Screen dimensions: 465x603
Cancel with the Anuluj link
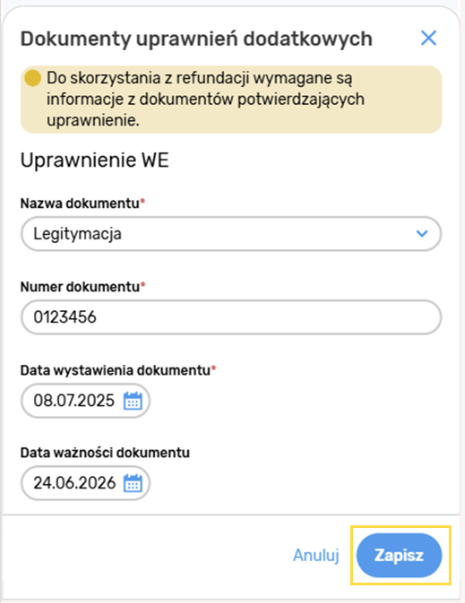tap(316, 555)
